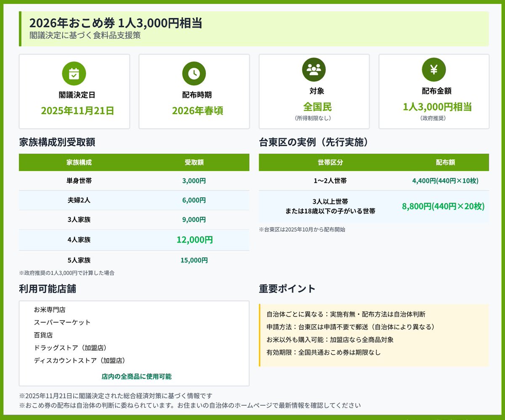The height and width of the screenshot is (420, 505).
Task: Expand the 家族構成別受取額 section
Action: coord(57,143)
